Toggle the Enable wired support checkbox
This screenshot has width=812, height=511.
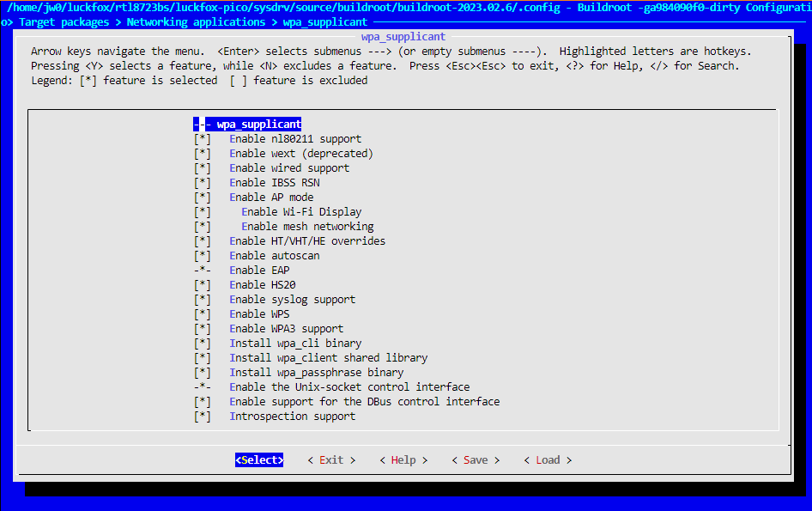[203, 168]
